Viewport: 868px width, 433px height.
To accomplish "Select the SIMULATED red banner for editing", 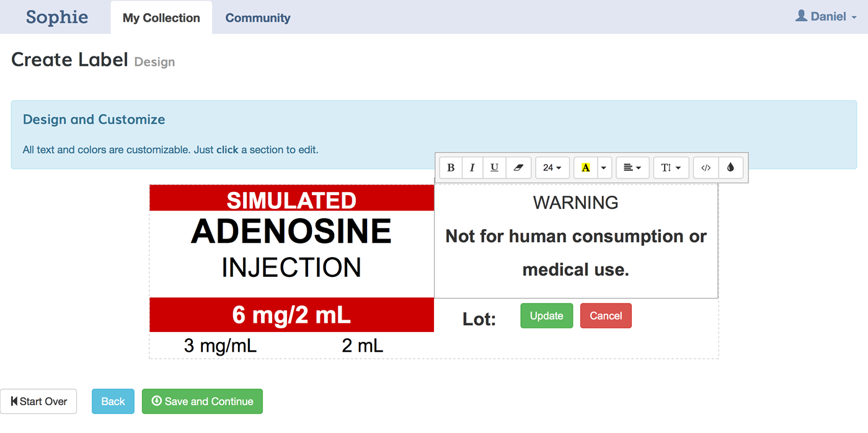I will point(291,198).
